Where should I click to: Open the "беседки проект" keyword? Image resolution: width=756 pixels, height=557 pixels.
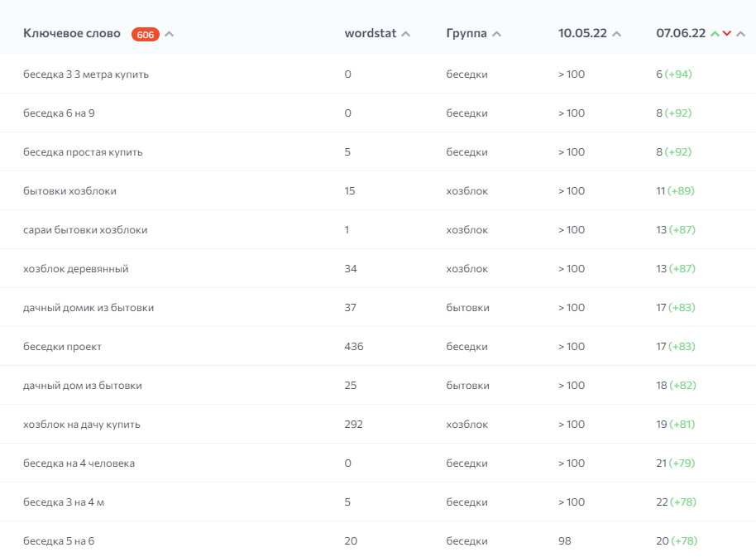point(62,346)
